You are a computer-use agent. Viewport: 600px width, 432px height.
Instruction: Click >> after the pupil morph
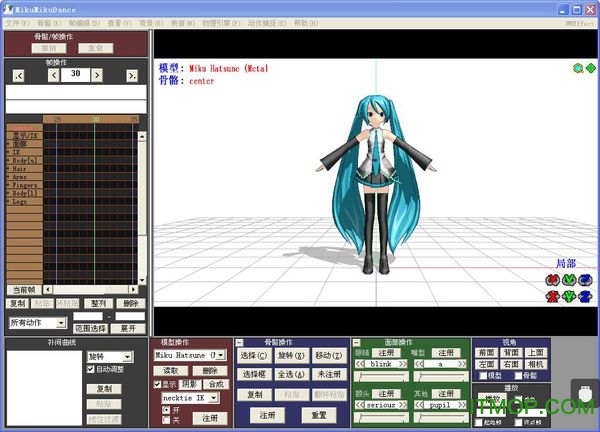click(x=462, y=405)
